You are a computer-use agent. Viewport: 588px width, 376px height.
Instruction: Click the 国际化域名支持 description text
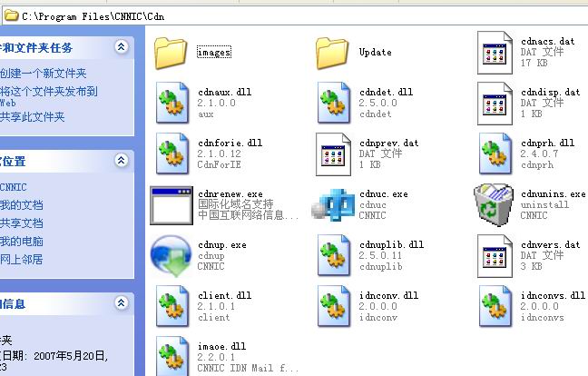236,204
